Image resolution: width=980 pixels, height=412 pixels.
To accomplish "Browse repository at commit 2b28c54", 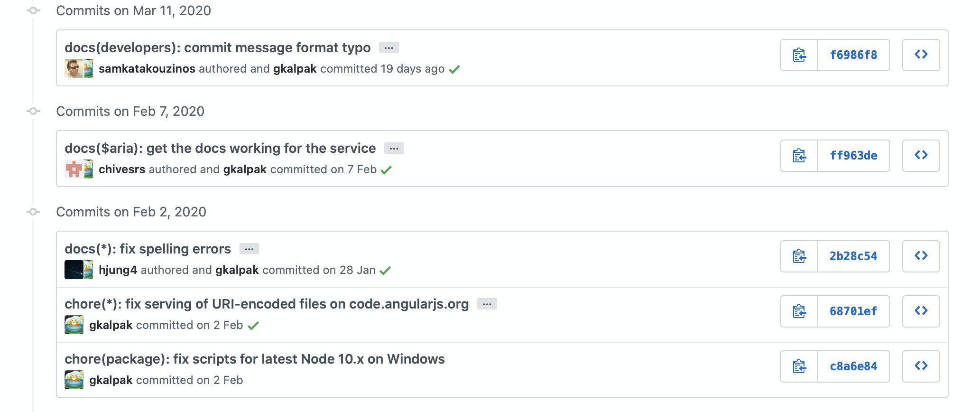I will (x=921, y=256).
